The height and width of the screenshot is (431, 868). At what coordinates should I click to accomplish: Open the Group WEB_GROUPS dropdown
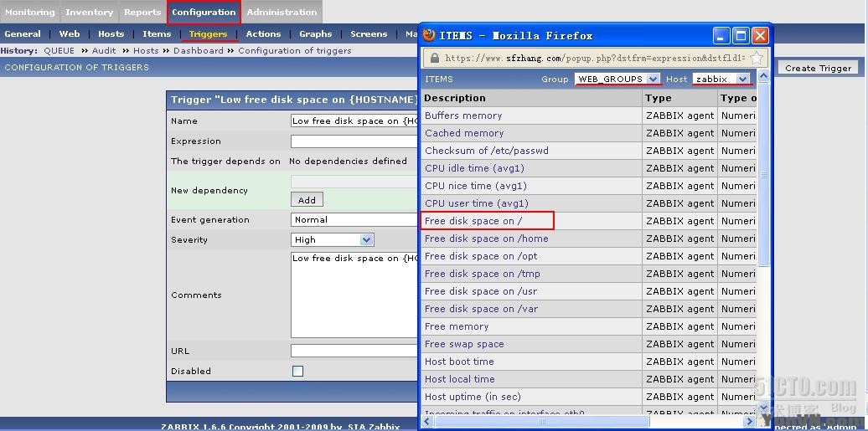tap(617, 80)
